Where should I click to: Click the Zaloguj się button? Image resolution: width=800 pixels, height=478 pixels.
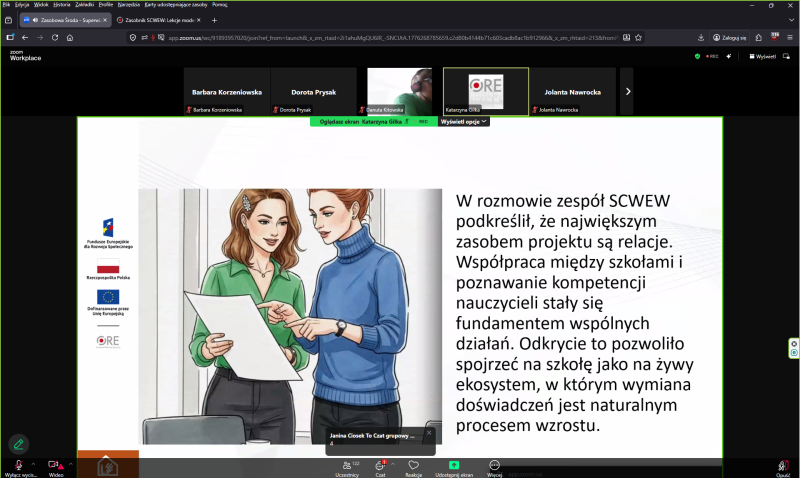pyautogui.click(x=731, y=38)
